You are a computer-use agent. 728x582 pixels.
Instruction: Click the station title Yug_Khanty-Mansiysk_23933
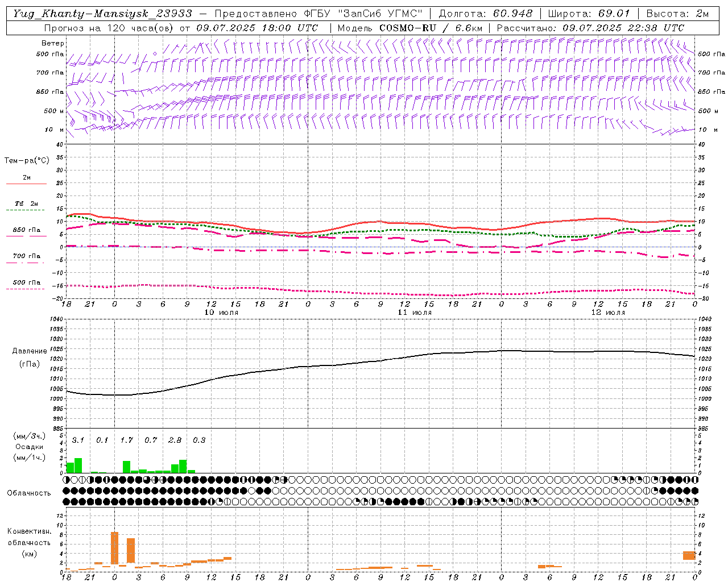[103, 14]
